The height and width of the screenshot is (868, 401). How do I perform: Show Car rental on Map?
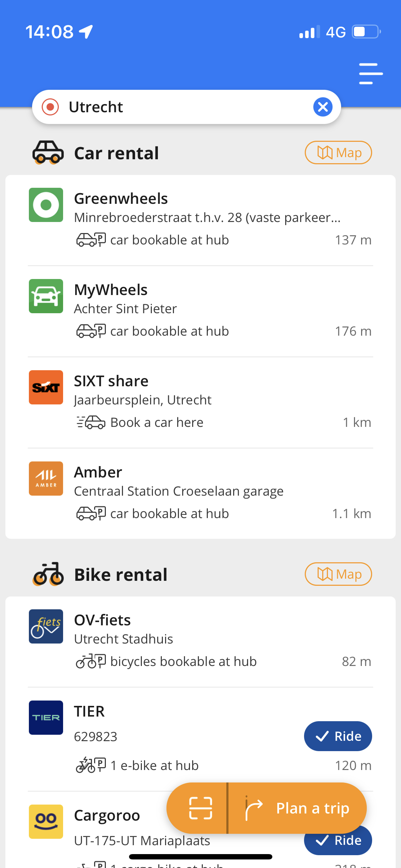click(338, 153)
